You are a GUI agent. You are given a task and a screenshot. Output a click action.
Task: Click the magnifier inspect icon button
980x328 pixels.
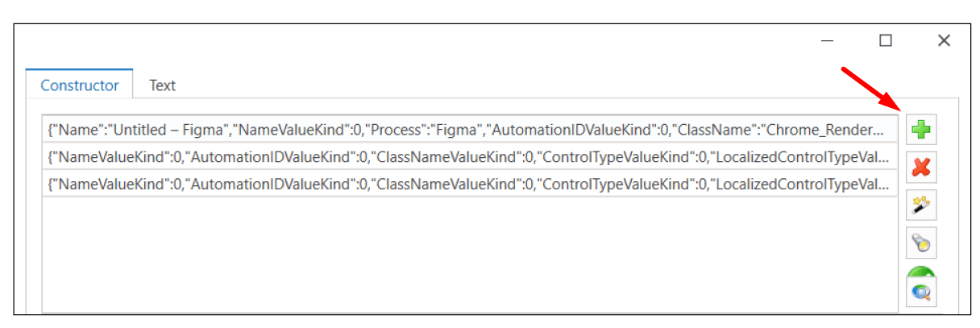(921, 292)
